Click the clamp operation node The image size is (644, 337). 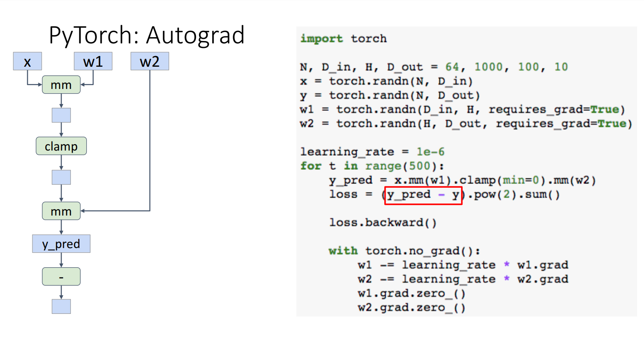click(61, 146)
